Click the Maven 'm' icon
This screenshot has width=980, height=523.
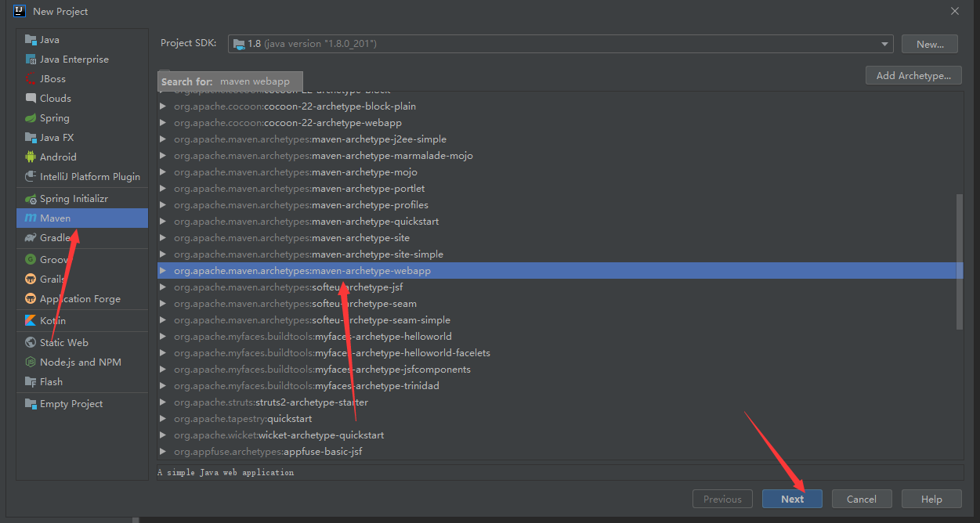(31, 218)
